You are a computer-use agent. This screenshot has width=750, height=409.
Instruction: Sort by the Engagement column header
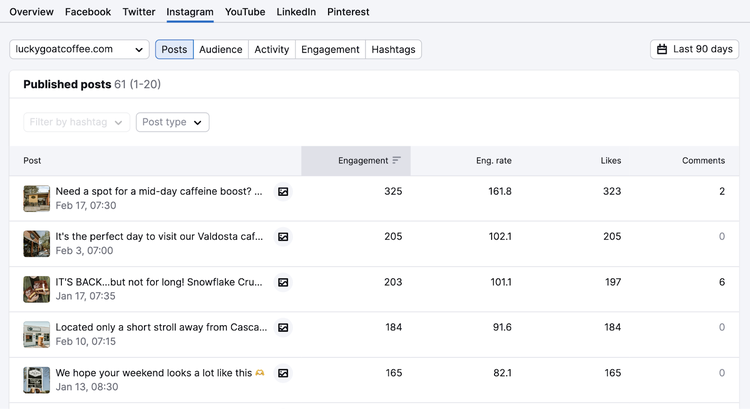coord(356,161)
